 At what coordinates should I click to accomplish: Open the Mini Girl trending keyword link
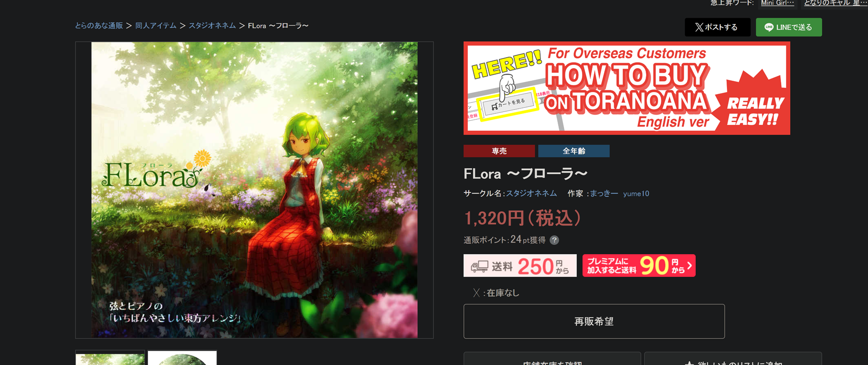tap(778, 3)
